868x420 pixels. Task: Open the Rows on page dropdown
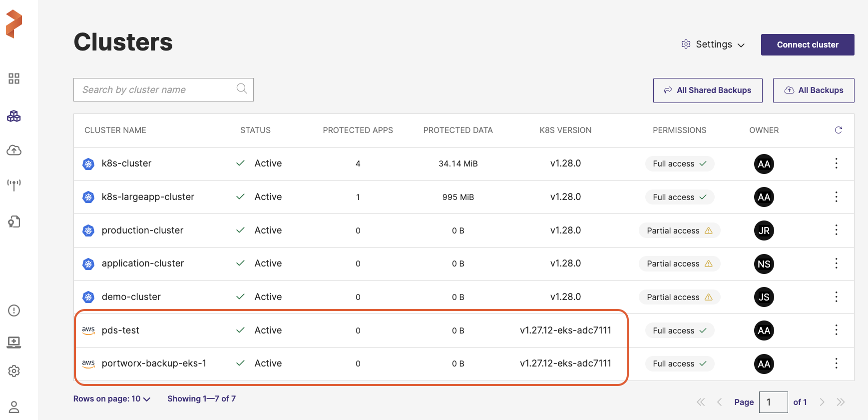coord(112,399)
